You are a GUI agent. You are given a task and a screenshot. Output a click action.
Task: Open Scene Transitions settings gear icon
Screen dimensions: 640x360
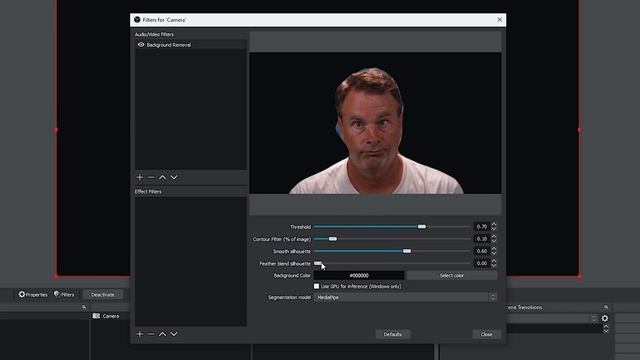(x=605, y=318)
